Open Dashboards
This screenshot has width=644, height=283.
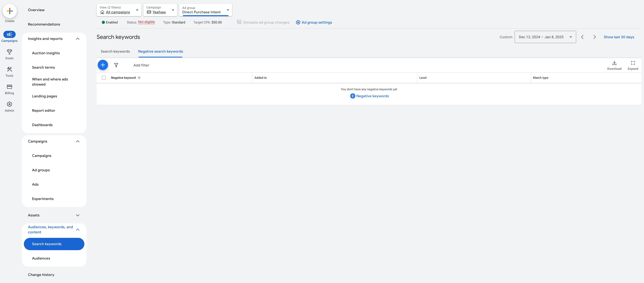(42, 125)
